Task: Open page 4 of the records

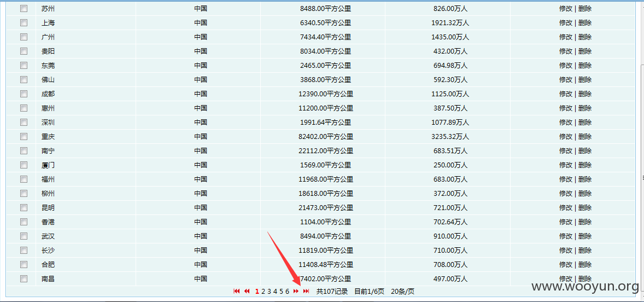Action: (275, 291)
